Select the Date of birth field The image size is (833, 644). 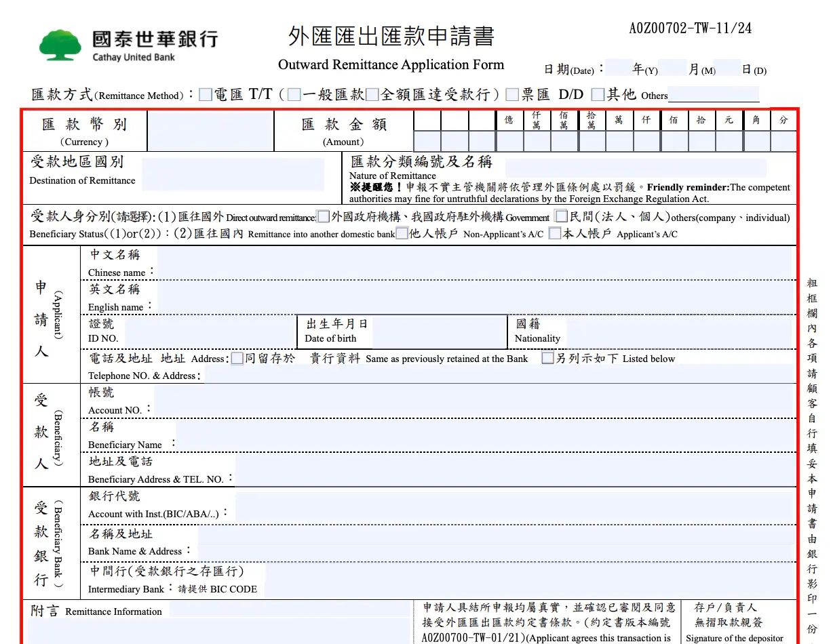439,332
